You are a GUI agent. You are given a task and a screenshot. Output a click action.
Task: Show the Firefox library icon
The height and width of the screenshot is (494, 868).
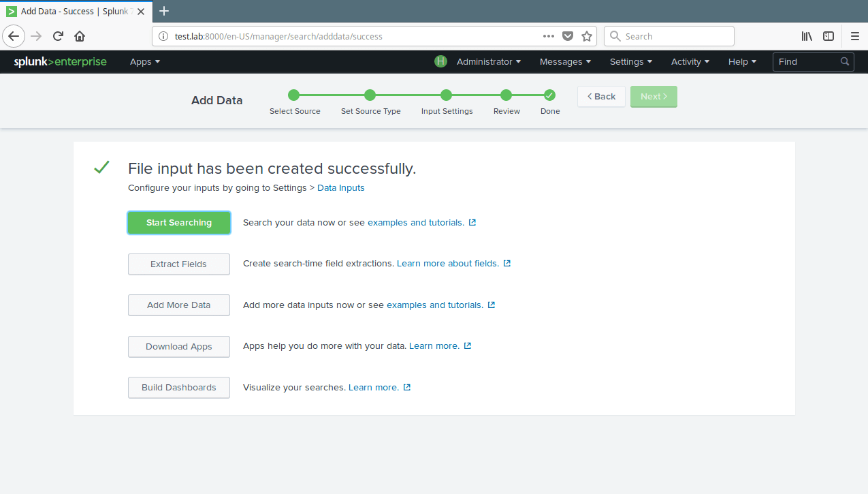pyautogui.click(x=807, y=37)
